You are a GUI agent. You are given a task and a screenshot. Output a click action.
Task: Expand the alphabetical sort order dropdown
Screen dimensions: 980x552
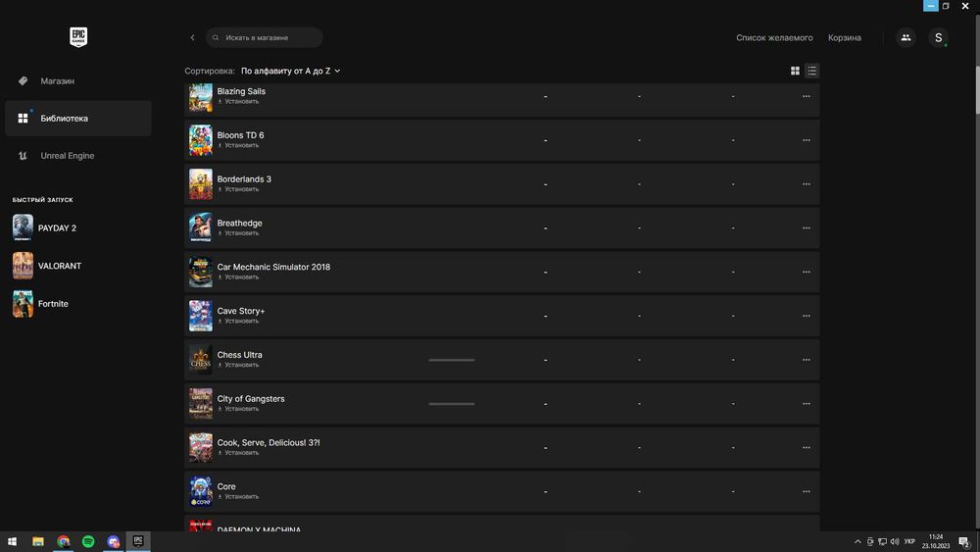tap(291, 71)
